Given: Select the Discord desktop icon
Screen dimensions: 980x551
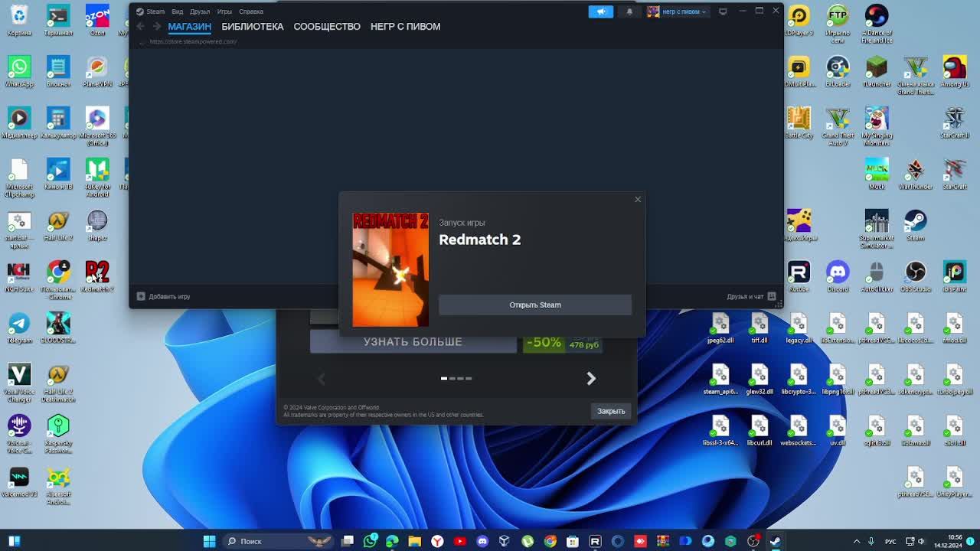Looking at the screenshot, I should [838, 277].
